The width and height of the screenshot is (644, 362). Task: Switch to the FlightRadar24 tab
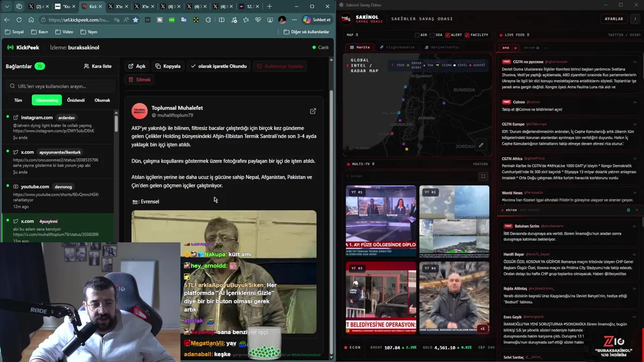pos(397,47)
